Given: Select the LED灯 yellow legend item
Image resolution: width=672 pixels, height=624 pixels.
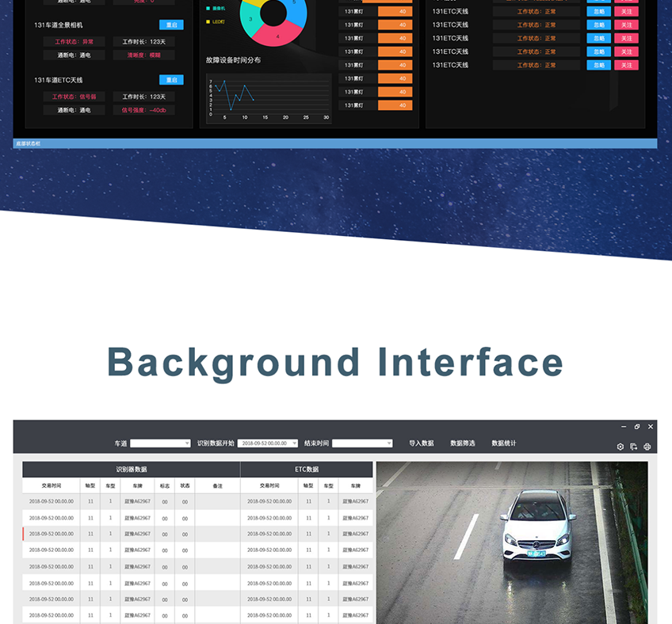Looking at the screenshot, I should [216, 21].
